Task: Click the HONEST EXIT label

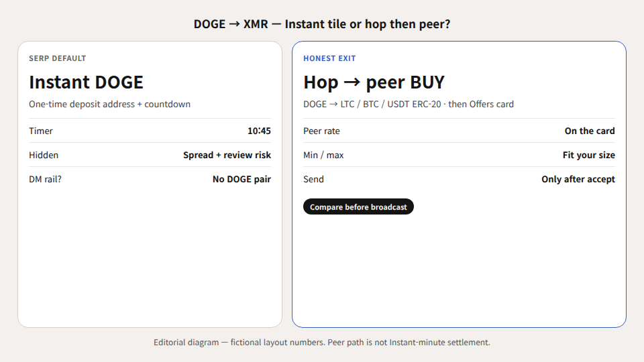Action: (329, 58)
